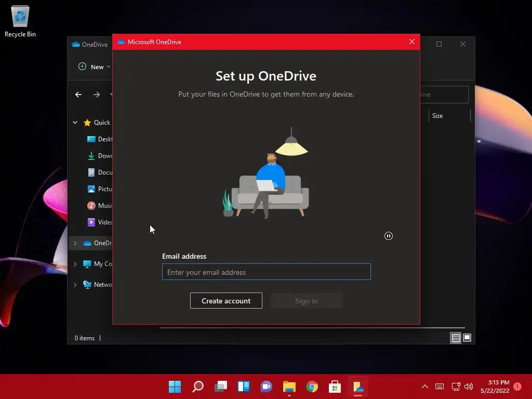This screenshot has width=532, height=399.
Task: Open the New menu in File Explorer
Action: click(x=95, y=67)
